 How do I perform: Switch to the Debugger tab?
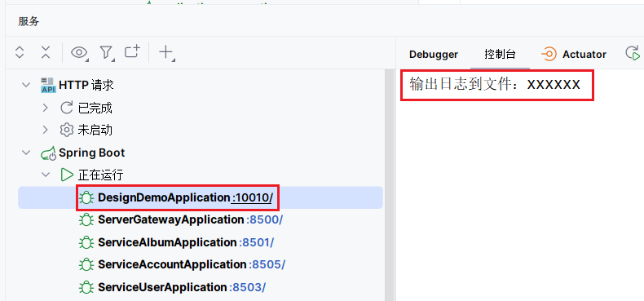tap(434, 55)
